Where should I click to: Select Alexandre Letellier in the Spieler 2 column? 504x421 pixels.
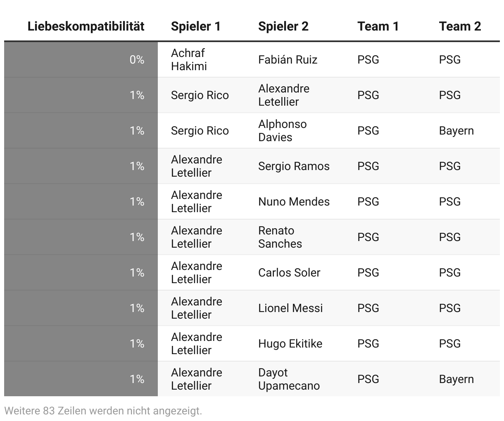[x=284, y=95]
